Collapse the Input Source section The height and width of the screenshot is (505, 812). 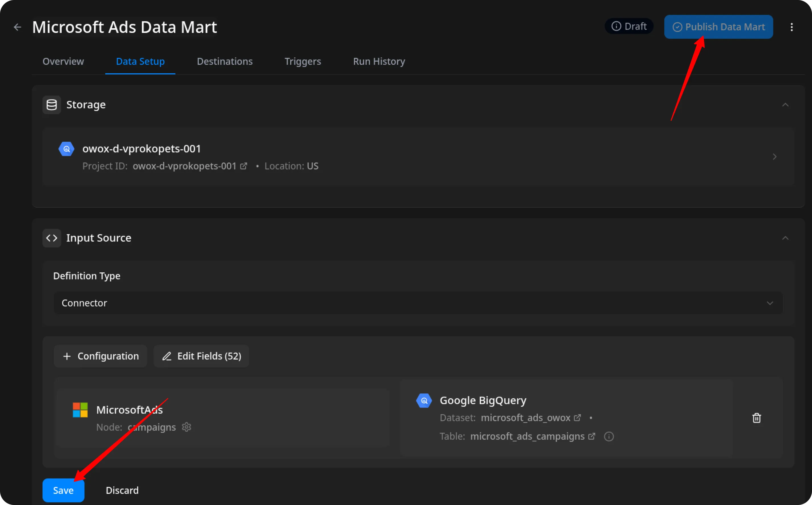click(x=785, y=238)
